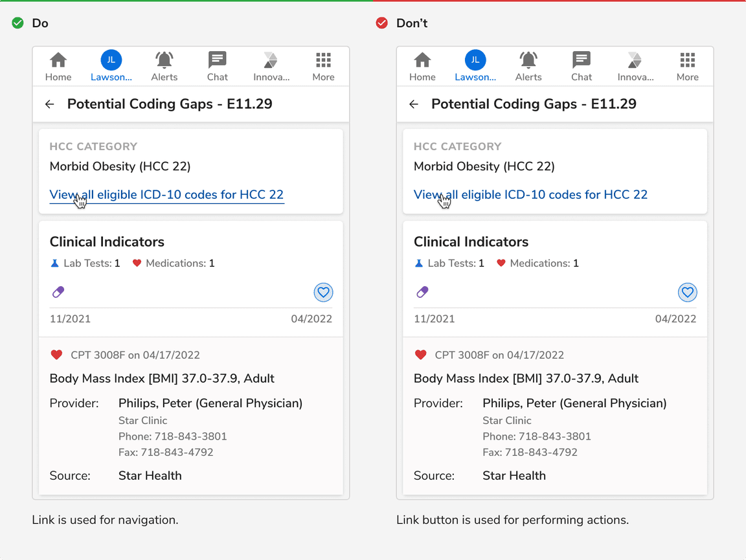The height and width of the screenshot is (560, 746).
Task: Select JL Lawson tab in right panel
Action: click(475, 65)
